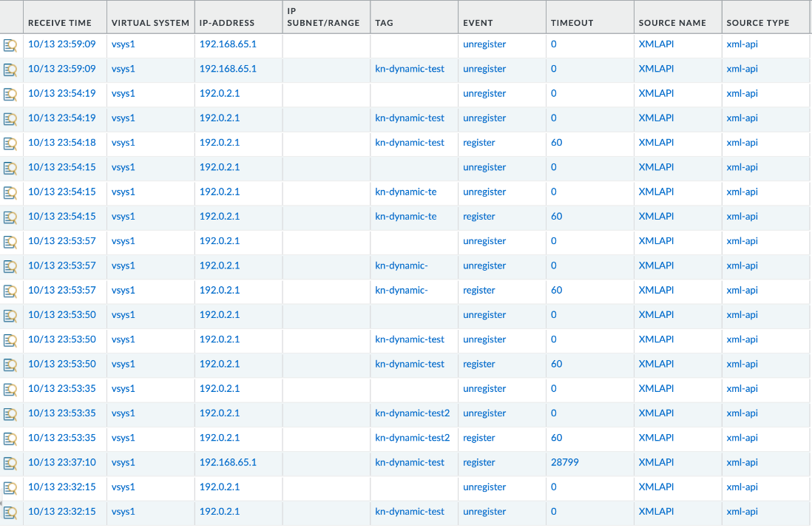Open details icon of 23:53:50 register row
The height and width of the screenshot is (528, 812).
pyautogui.click(x=10, y=365)
